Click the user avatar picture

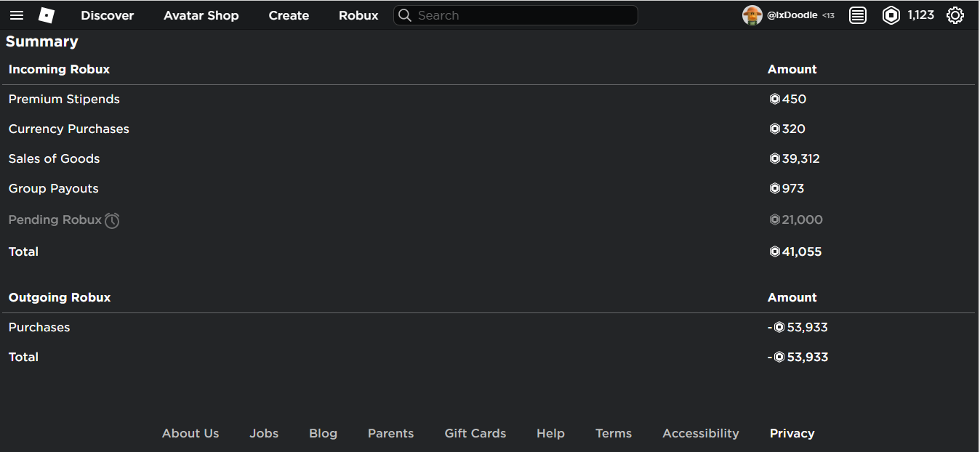point(752,15)
